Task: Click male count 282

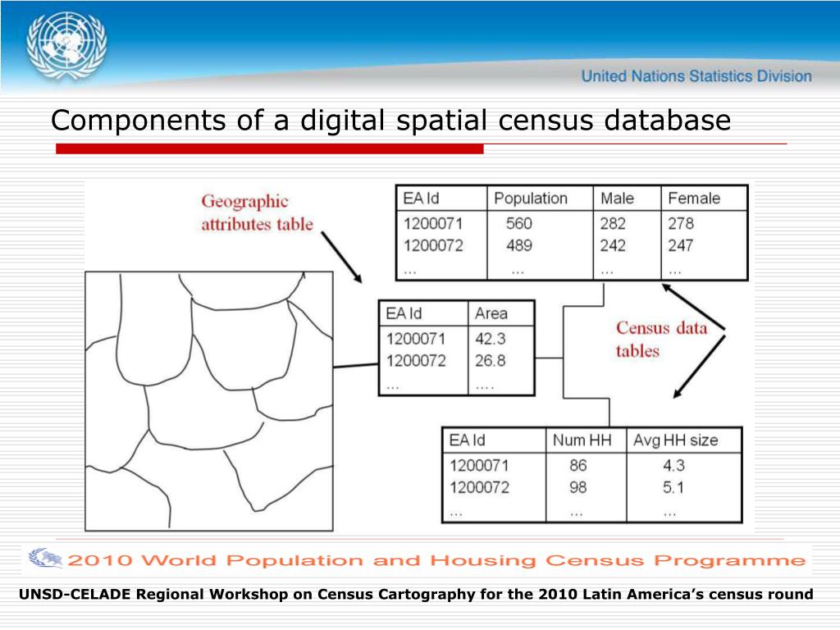Action: [613, 223]
